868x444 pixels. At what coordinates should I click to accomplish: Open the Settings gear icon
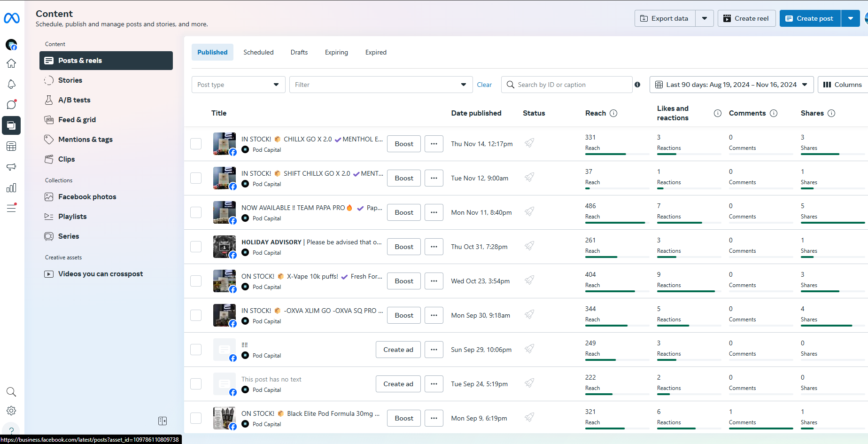point(11,411)
